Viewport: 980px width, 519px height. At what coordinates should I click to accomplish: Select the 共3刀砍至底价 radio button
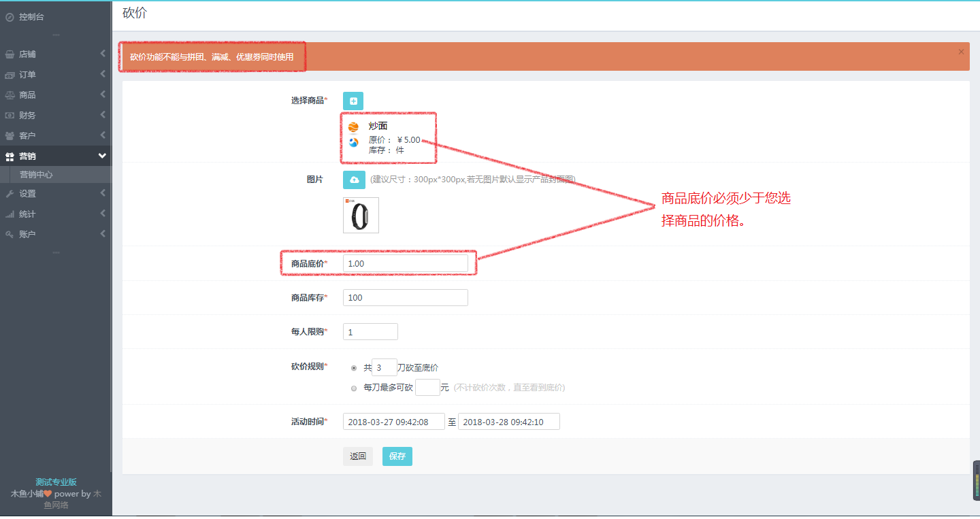(355, 367)
